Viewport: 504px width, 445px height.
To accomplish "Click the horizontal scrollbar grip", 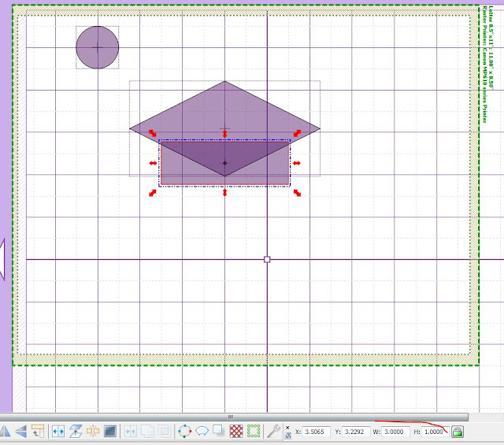I will (x=231, y=417).
